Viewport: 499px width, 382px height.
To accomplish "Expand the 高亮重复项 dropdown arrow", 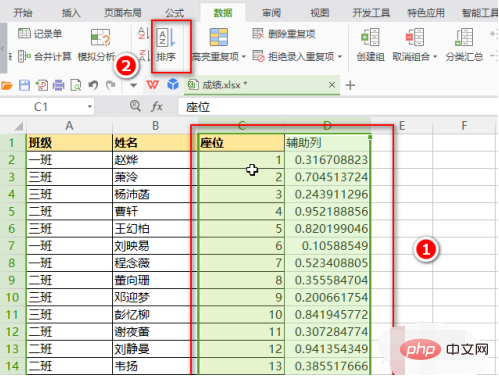I will (244, 57).
